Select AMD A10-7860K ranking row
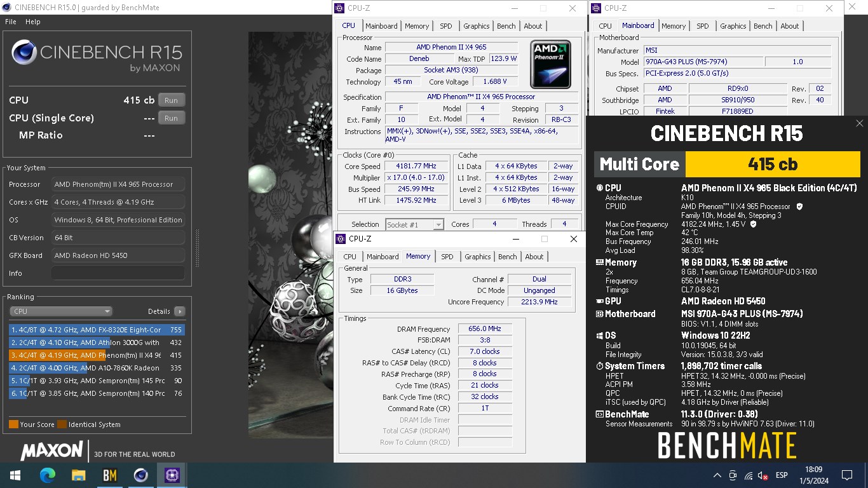Screen dimensions: 868x488 pyautogui.click(x=97, y=368)
